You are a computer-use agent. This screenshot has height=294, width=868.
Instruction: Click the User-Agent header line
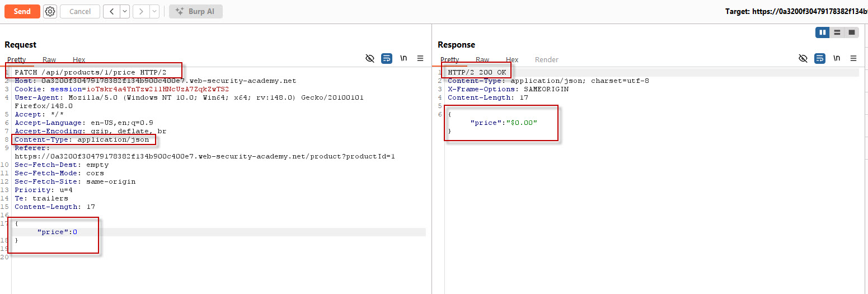pyautogui.click(x=189, y=102)
